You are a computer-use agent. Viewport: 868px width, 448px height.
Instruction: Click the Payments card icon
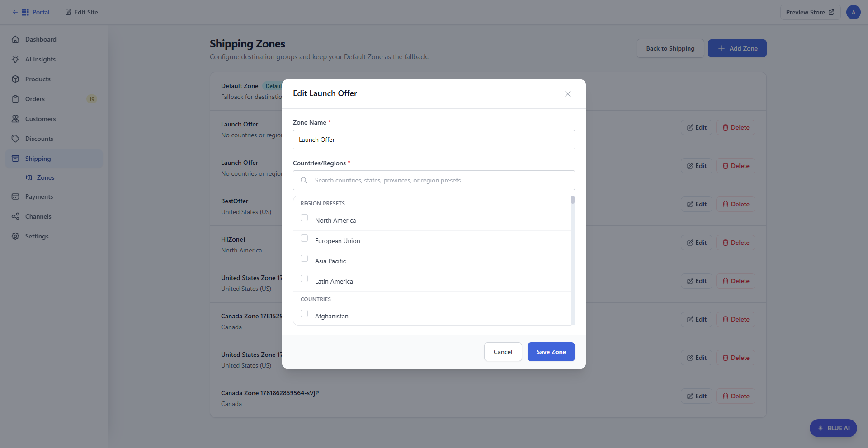[x=15, y=196]
